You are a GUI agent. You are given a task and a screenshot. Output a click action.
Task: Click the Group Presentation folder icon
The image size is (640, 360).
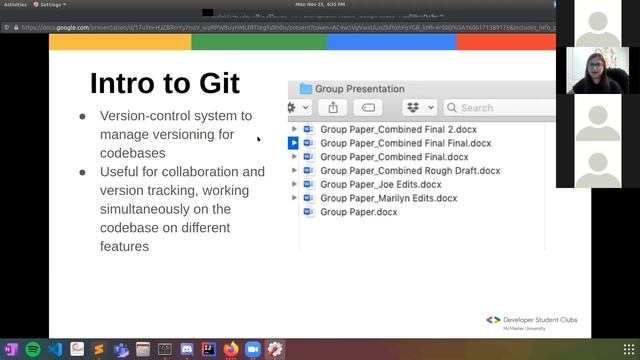point(305,89)
